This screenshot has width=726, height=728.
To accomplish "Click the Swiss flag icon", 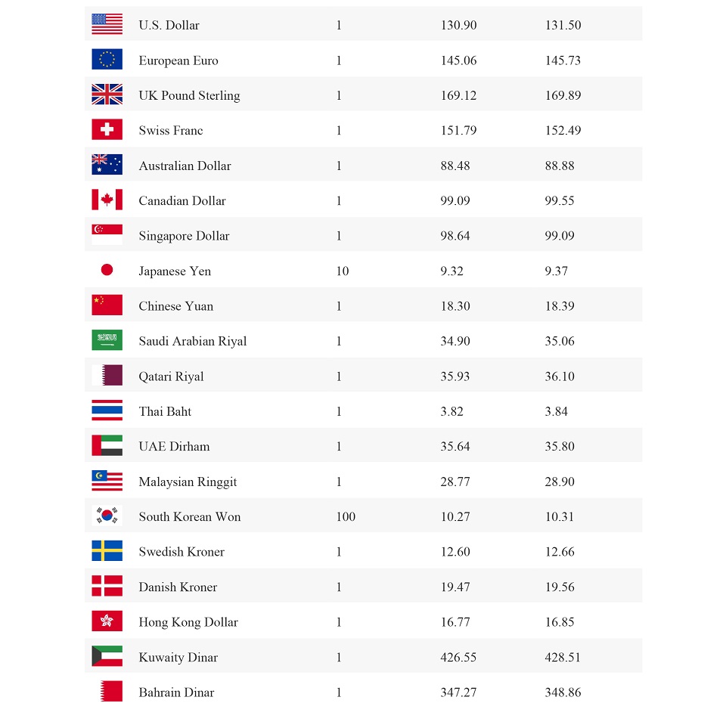I will (x=107, y=129).
